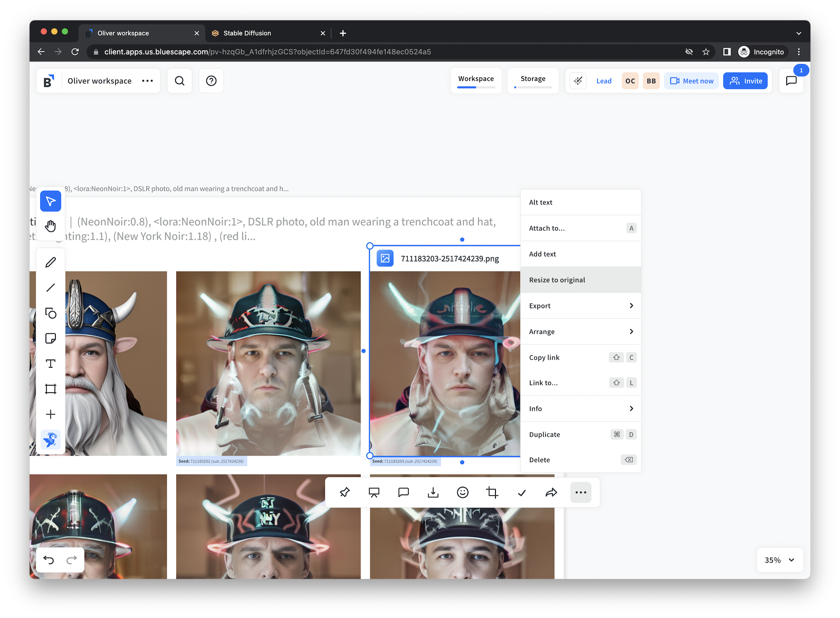Click the Invite button
840x618 pixels.
coord(745,81)
